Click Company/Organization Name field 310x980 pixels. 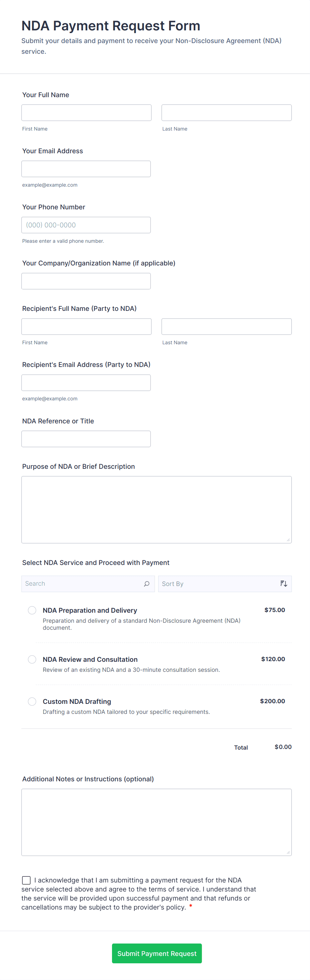[86, 281]
